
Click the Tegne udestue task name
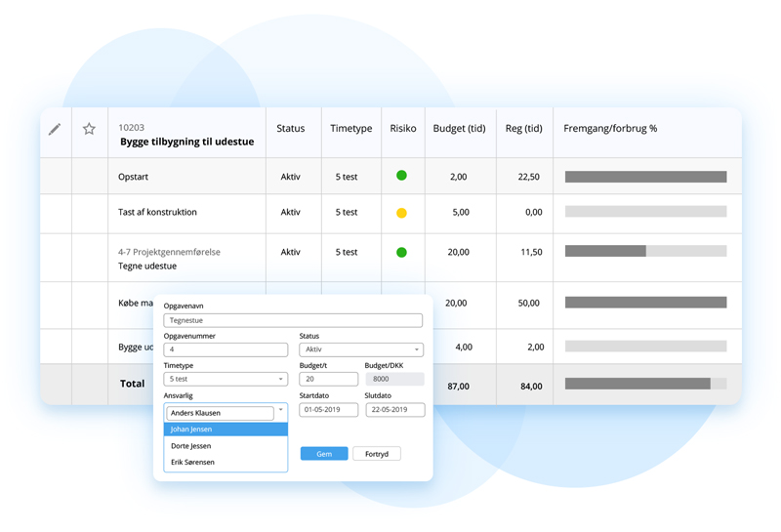[x=147, y=266]
